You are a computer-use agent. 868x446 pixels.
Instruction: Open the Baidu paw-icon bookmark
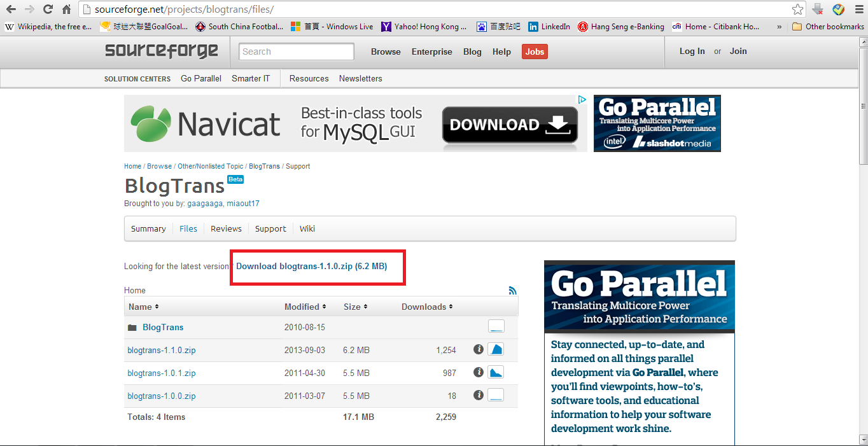click(498, 27)
